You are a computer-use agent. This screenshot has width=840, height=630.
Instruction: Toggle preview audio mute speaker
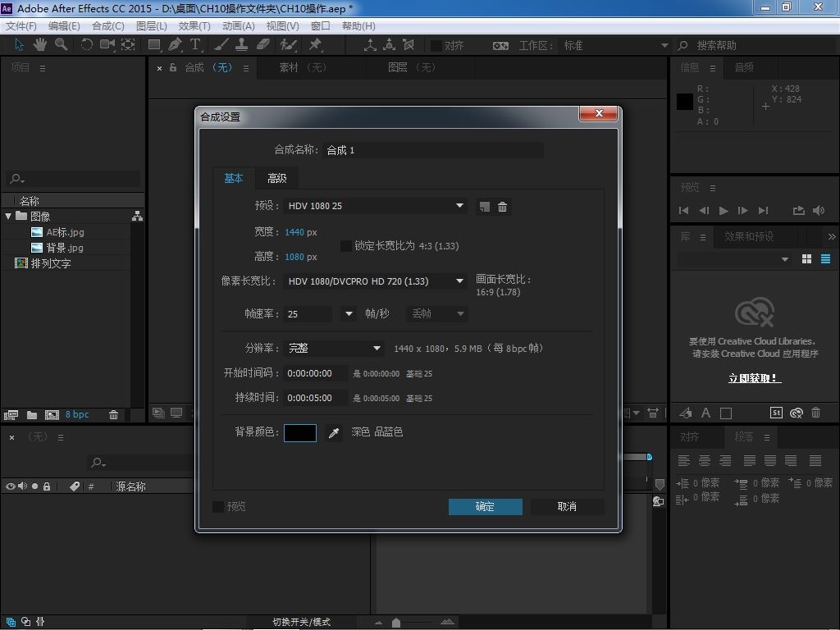(819, 211)
